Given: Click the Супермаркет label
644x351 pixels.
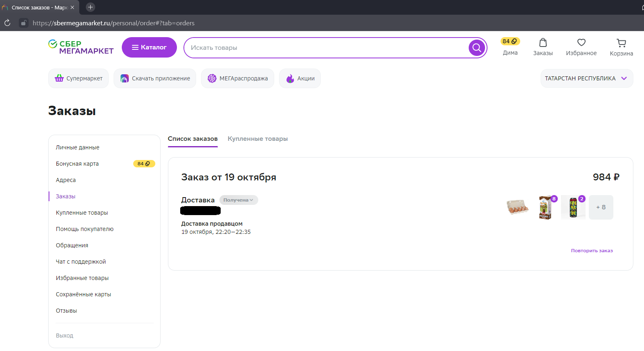Looking at the screenshot, I should coord(85,78).
